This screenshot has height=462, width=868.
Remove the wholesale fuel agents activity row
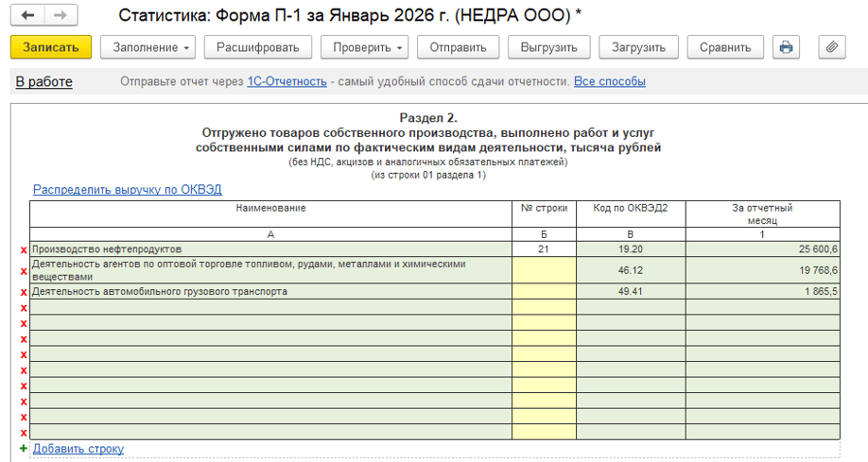24,271
